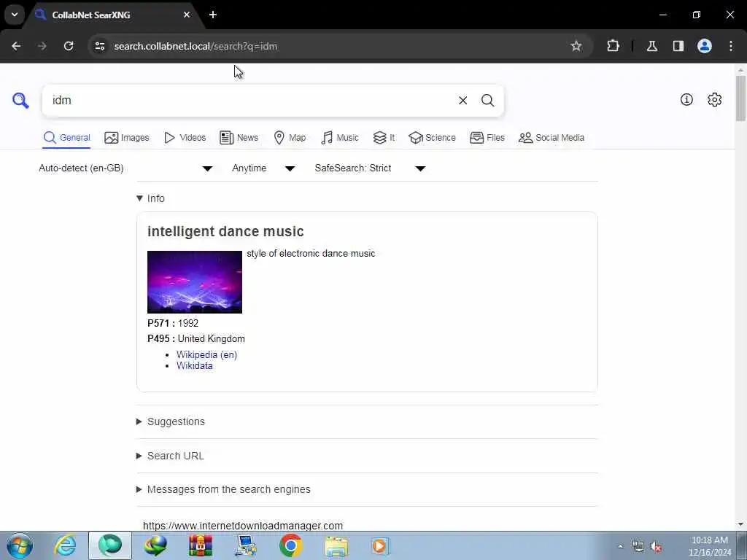Clear the search box with X

(462, 101)
